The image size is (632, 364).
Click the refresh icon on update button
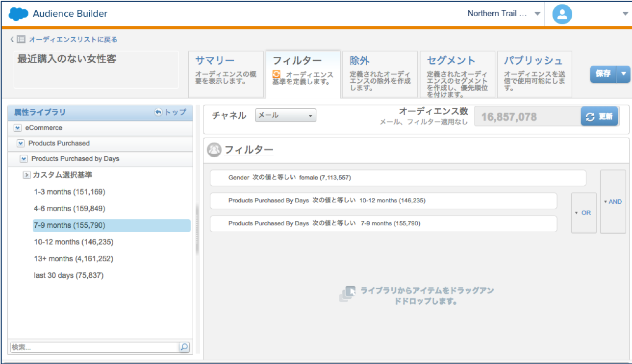click(x=590, y=117)
